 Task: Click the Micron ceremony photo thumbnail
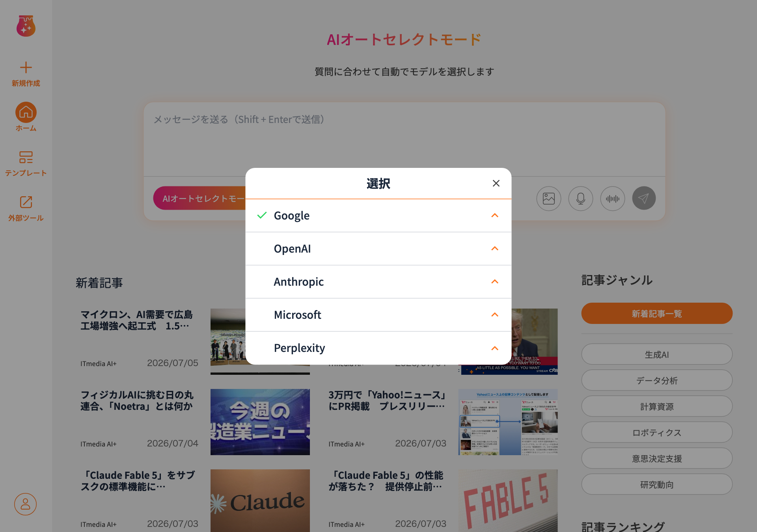coord(228,342)
